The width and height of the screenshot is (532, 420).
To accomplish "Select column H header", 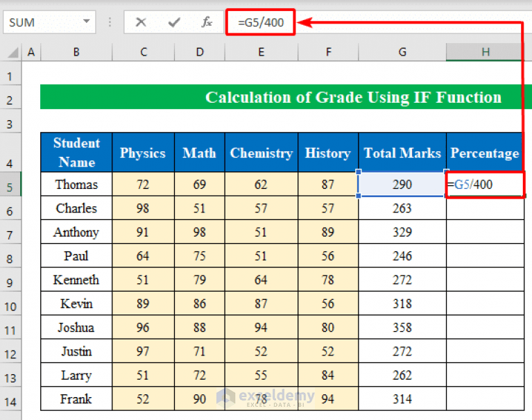I will tap(485, 52).
